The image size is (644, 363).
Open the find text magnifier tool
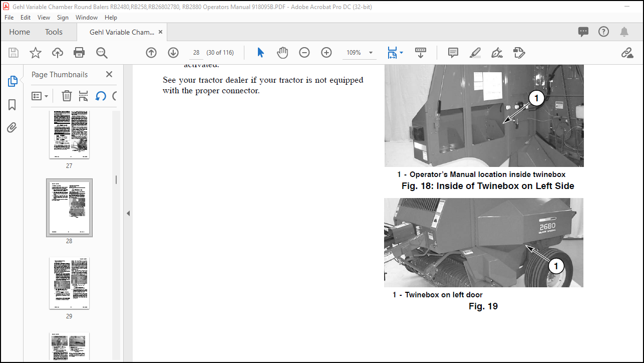102,53
